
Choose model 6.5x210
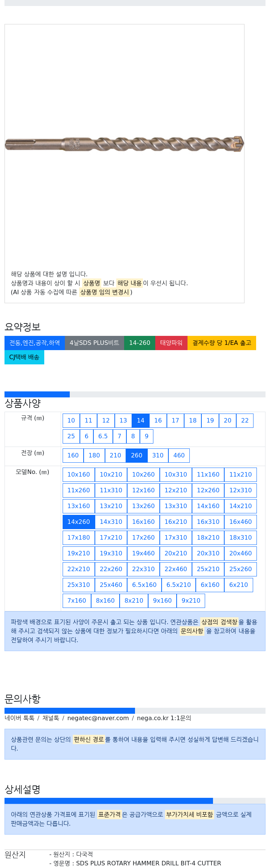[178, 585]
